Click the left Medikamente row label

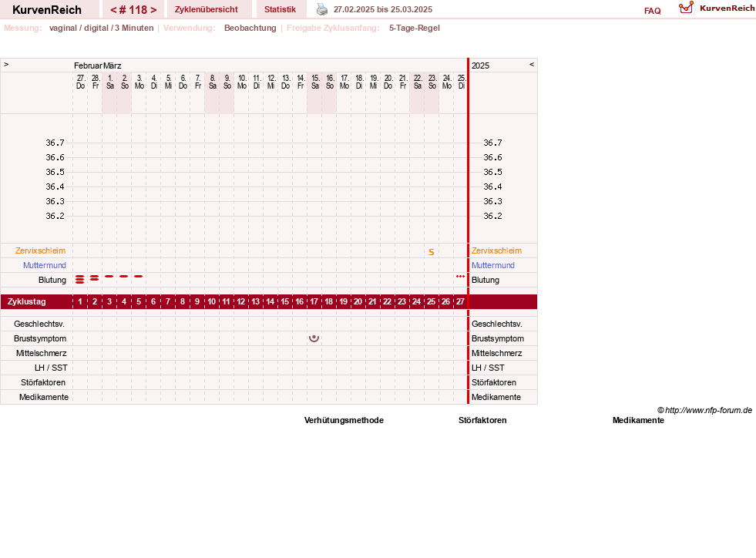[44, 397]
